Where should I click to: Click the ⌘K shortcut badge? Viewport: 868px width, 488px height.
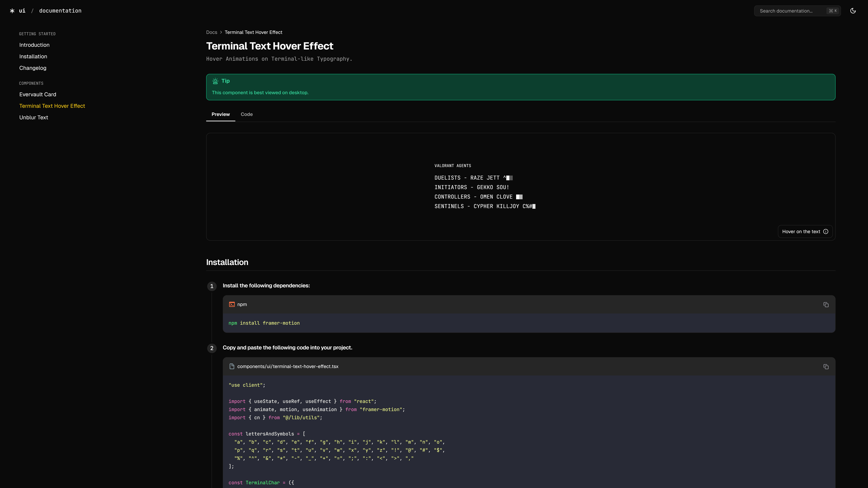pyautogui.click(x=833, y=11)
